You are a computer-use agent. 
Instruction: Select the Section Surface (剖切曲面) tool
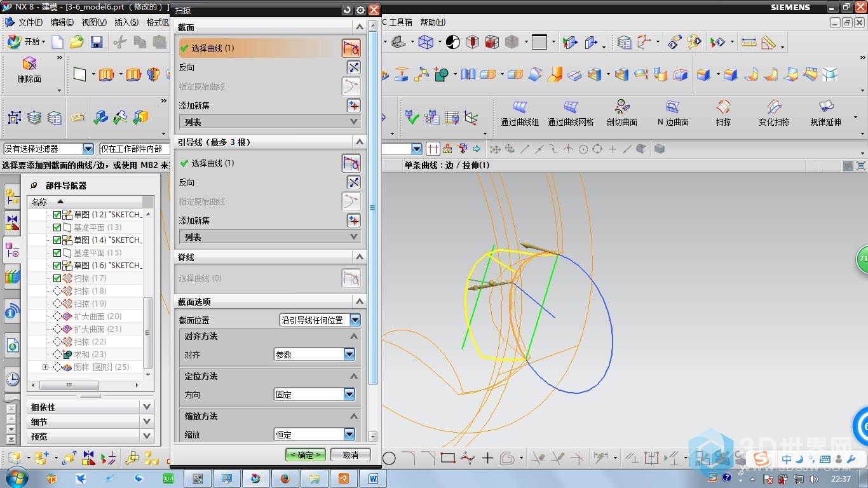(x=621, y=114)
